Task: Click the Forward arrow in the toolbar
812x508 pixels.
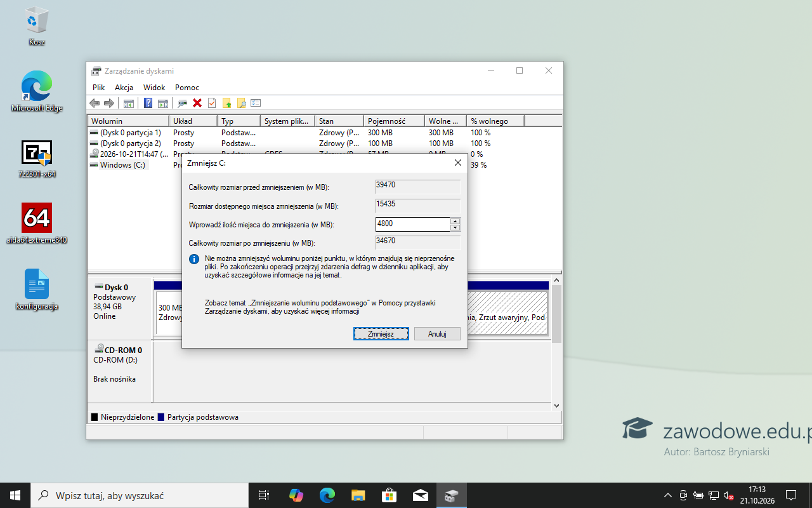Action: click(109, 103)
